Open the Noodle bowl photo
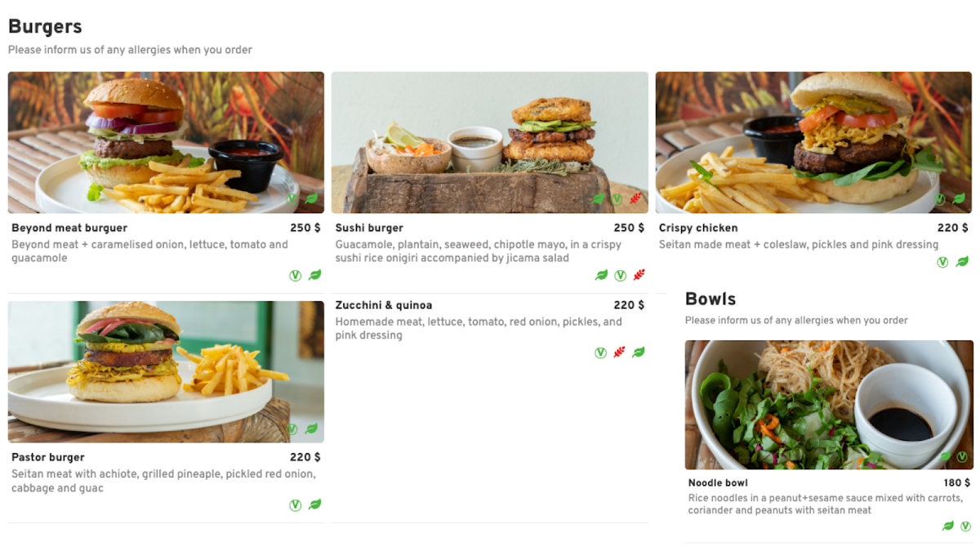Image resolution: width=980 pixels, height=551 pixels. coord(829,405)
